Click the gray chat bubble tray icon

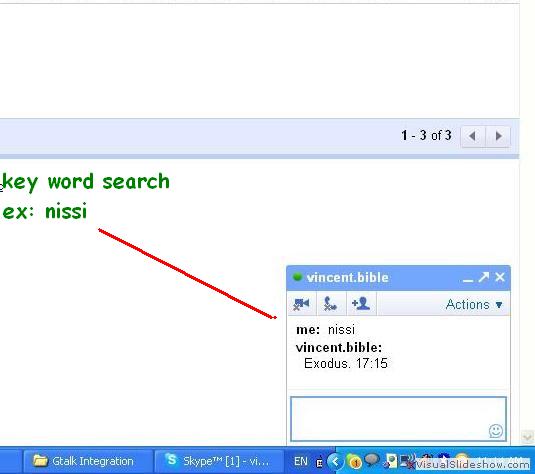pyautogui.click(x=372, y=460)
